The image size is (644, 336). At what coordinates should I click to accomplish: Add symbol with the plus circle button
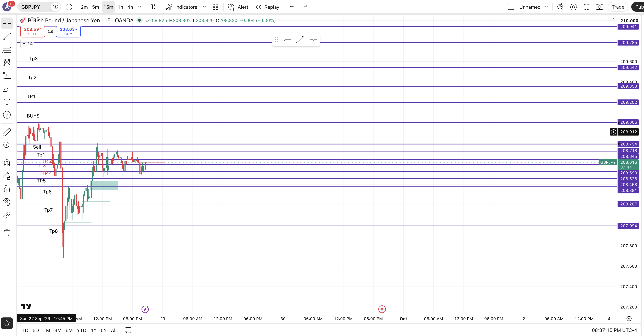[x=69, y=7]
